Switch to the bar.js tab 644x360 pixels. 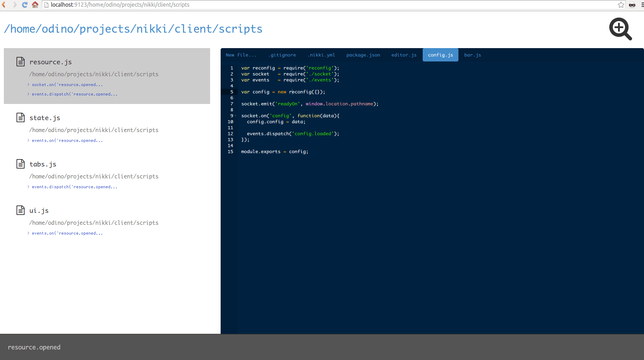tap(472, 55)
